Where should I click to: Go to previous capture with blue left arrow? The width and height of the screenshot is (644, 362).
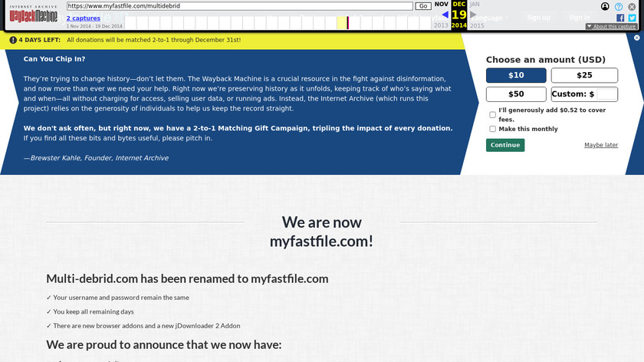[x=445, y=15]
